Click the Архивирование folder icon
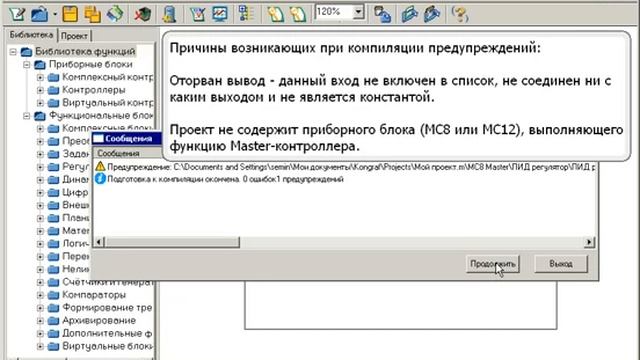Viewport: 640px width, 360px height. coord(53,321)
